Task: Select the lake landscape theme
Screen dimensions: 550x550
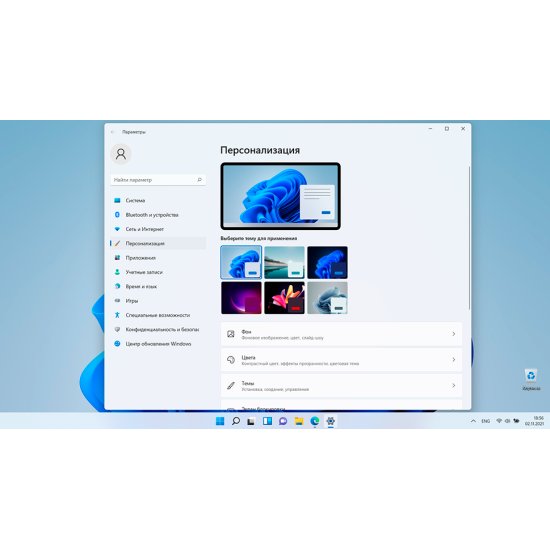Action: [x=284, y=262]
